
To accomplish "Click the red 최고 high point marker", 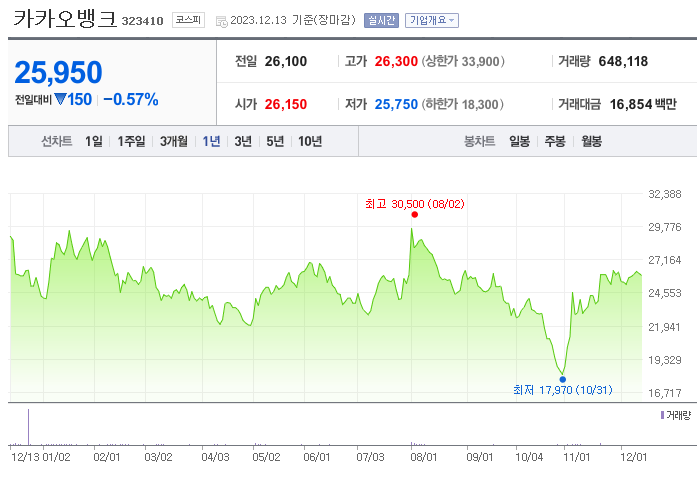I will pyautogui.click(x=415, y=215).
